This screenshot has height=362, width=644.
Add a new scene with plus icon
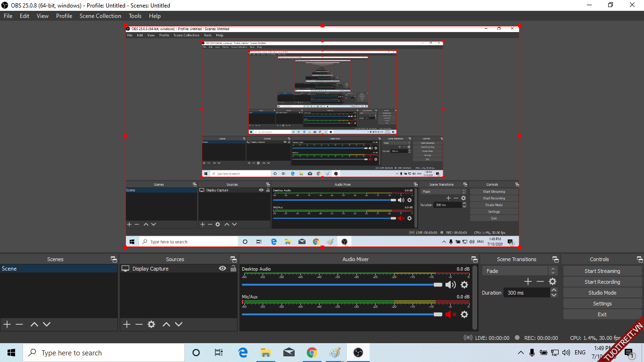[7, 324]
